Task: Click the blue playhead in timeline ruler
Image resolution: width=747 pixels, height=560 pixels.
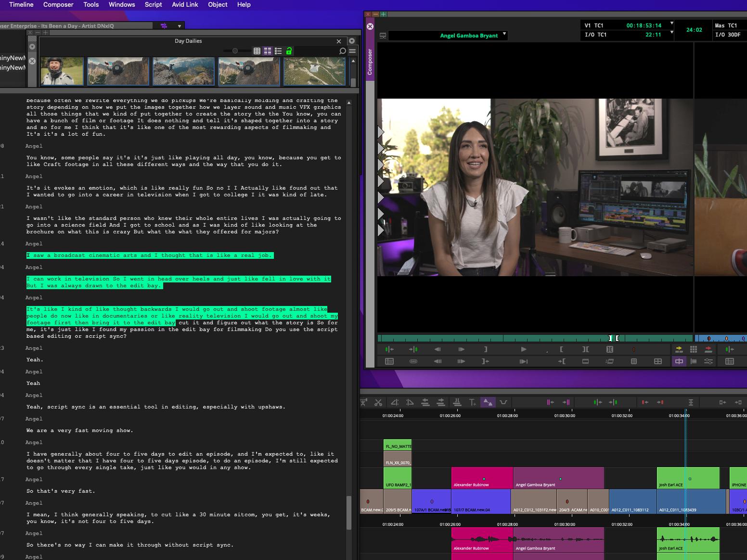Action: coord(686,415)
